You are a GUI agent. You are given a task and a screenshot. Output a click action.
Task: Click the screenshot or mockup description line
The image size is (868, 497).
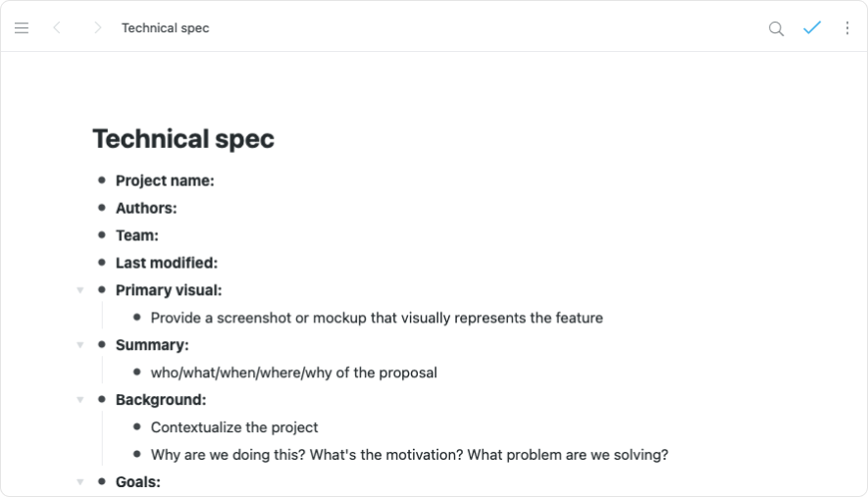(x=377, y=318)
